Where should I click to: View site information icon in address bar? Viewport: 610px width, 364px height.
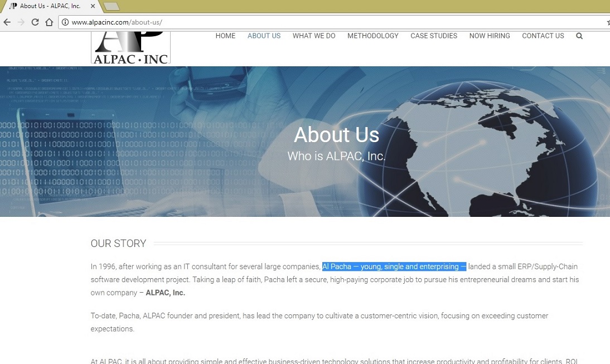(x=65, y=22)
